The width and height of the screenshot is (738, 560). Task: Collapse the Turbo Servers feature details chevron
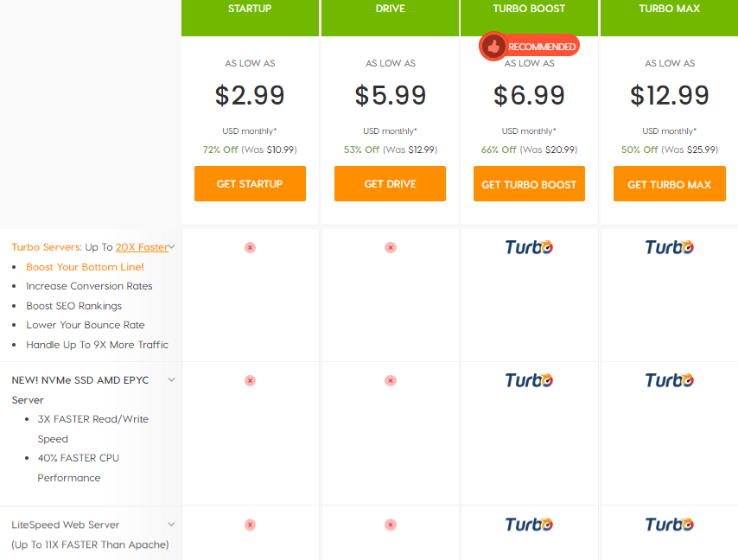click(x=172, y=246)
